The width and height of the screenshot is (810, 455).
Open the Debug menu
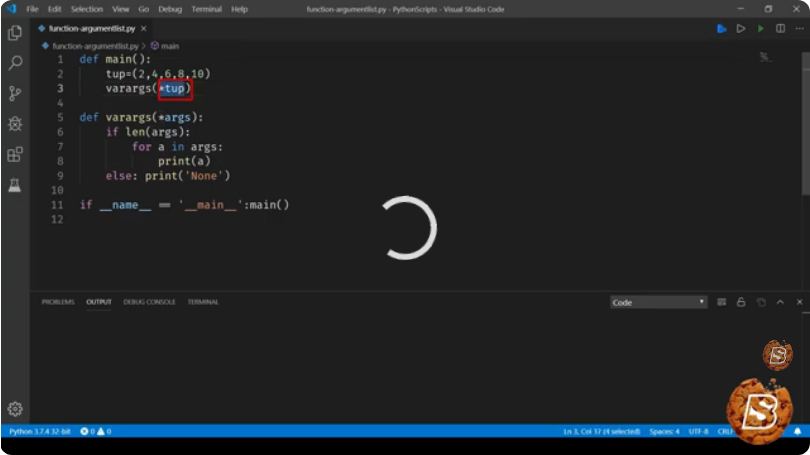point(170,9)
